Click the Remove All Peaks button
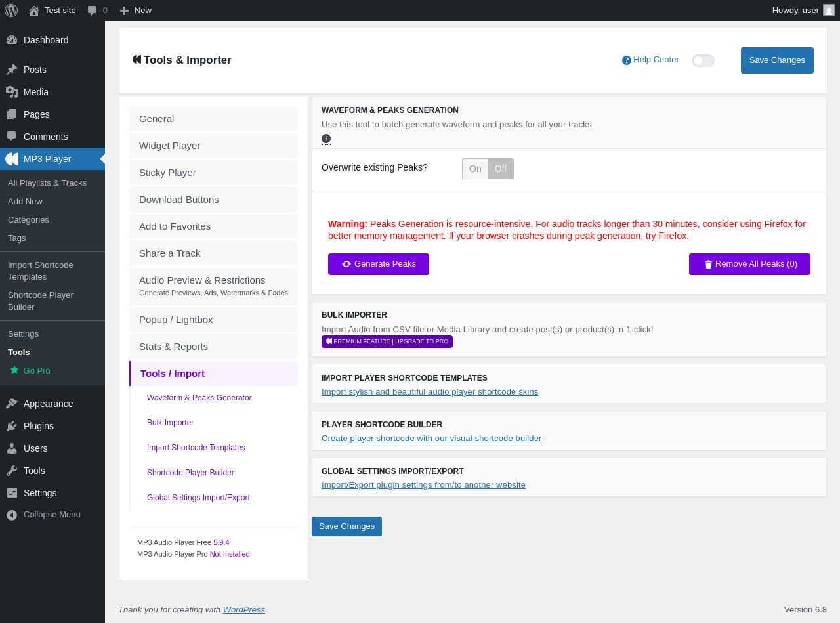Screen dimensions: 840x623 [x=749, y=264]
